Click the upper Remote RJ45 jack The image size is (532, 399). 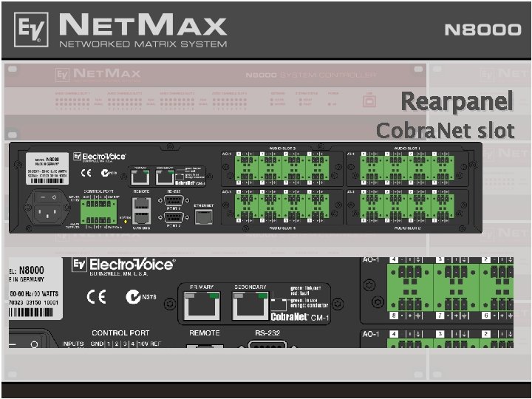coord(141,204)
